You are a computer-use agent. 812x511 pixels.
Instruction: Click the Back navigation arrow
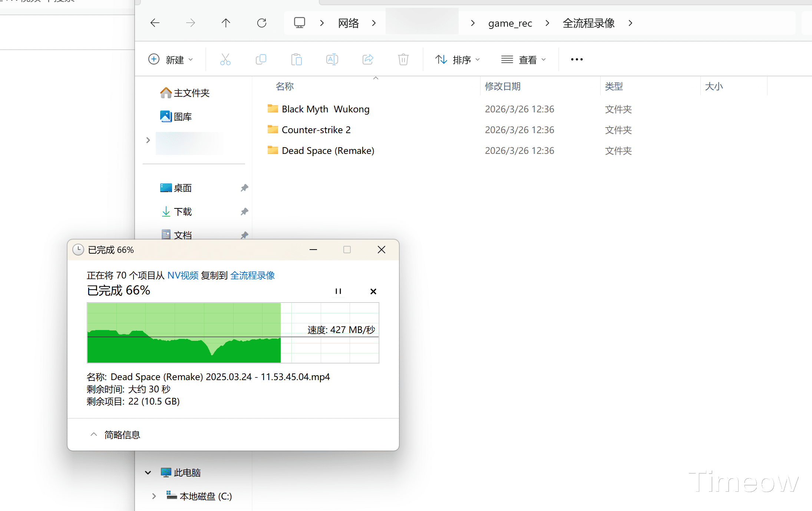pos(155,23)
